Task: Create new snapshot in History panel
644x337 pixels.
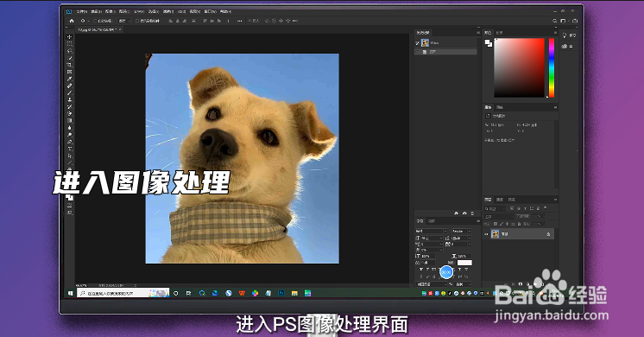Action: click(464, 213)
